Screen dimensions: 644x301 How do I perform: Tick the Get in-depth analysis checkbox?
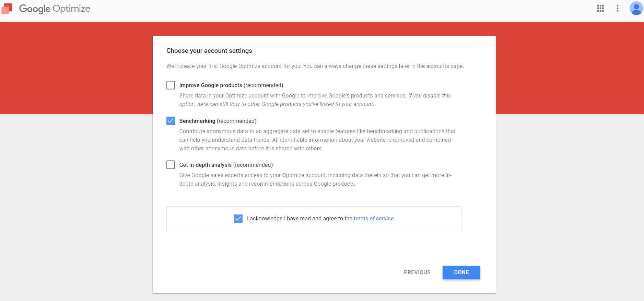click(x=171, y=165)
